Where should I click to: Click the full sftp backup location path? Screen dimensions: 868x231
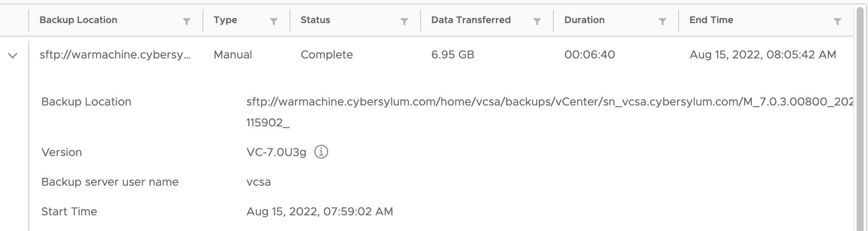coord(549,112)
